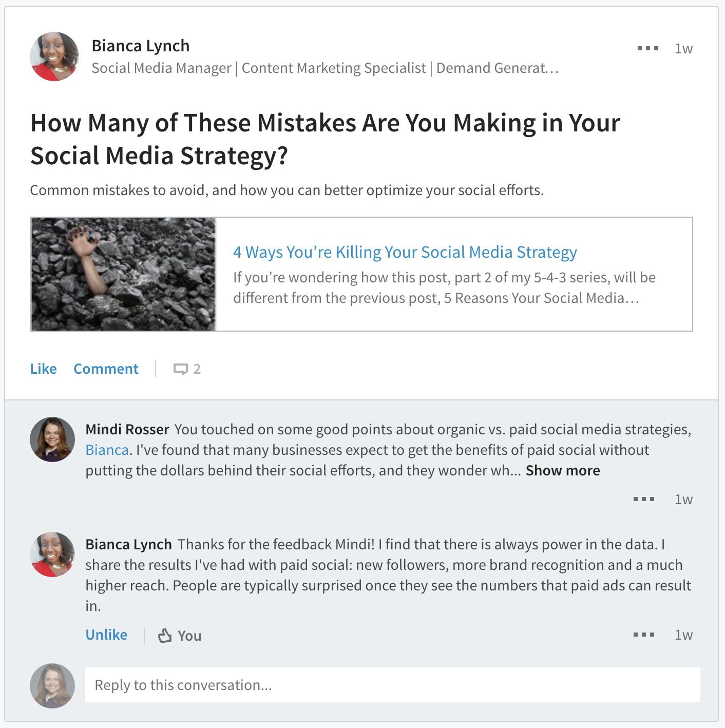The height and width of the screenshot is (728, 725).
Task: Click the Reply to this conversation field
Action: 392,685
